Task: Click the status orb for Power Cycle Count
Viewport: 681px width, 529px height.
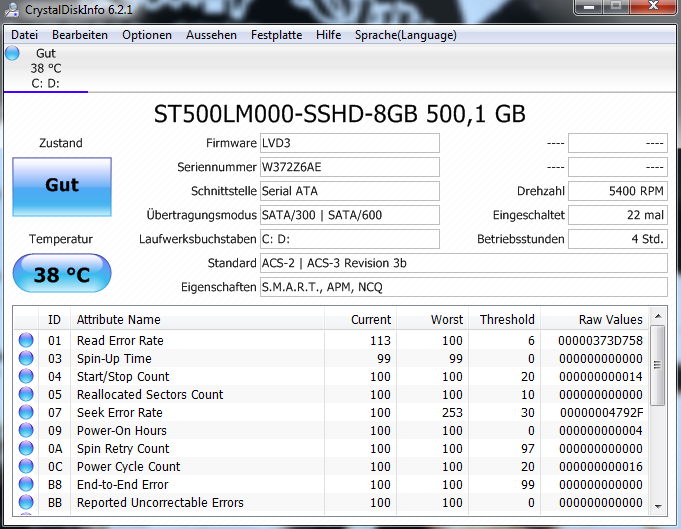Action: [x=26, y=466]
